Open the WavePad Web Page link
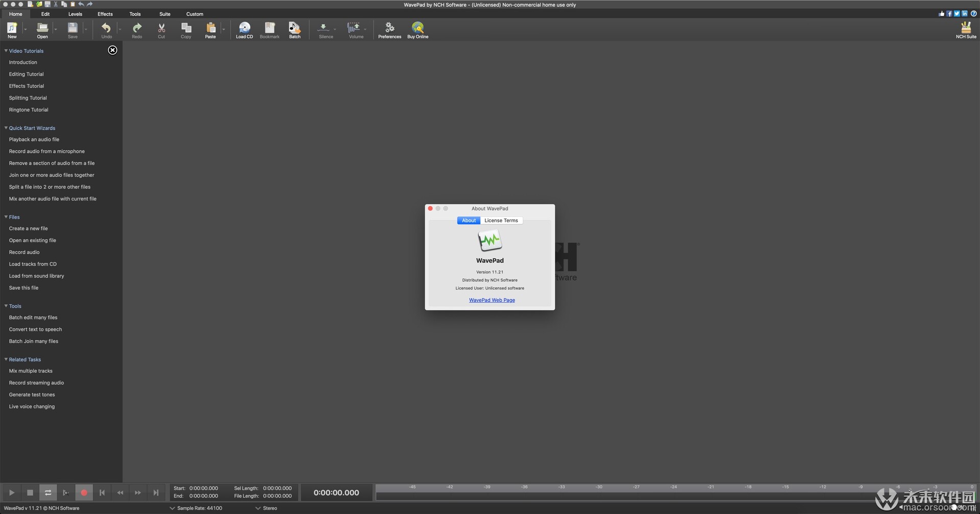Viewport: 980px width, 514px height. (x=492, y=300)
